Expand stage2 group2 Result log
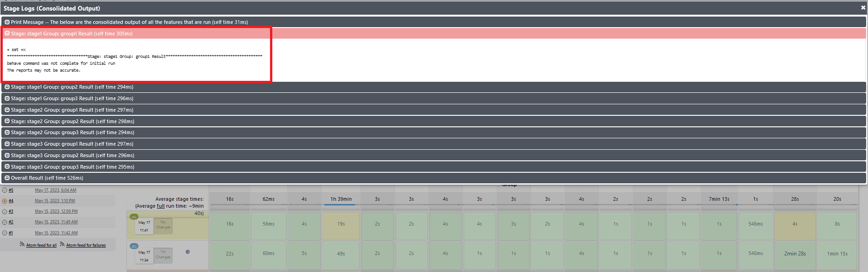The height and width of the screenshot is (272, 868). click(x=434, y=121)
